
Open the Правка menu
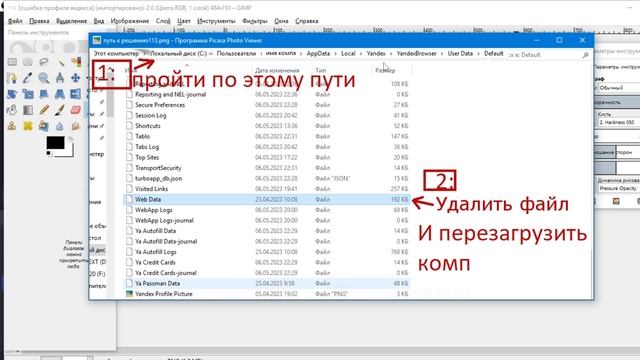point(39,21)
